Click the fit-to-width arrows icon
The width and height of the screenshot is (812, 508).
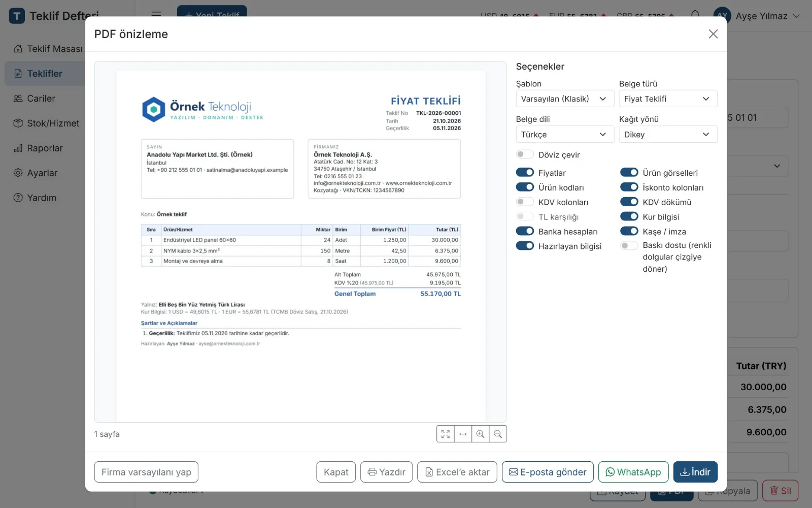point(463,434)
